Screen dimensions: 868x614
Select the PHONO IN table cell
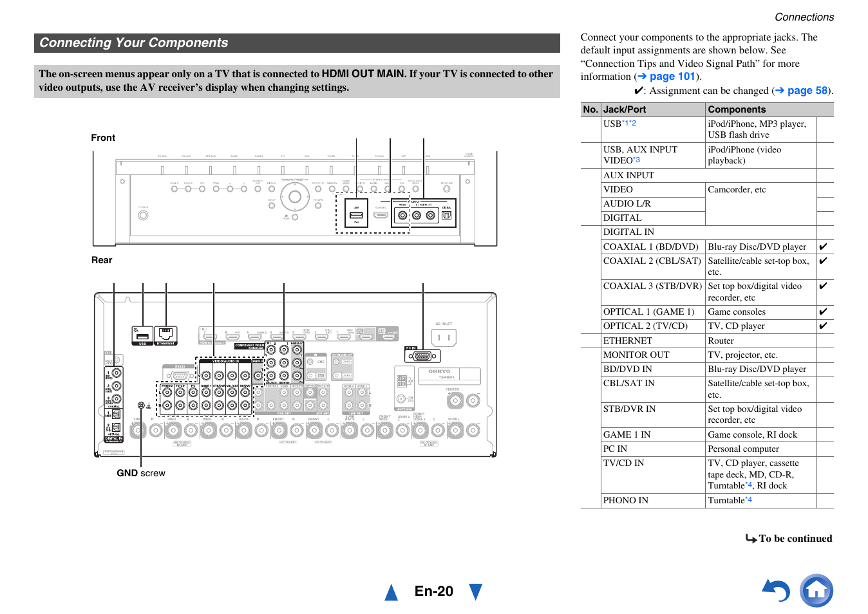pos(653,500)
